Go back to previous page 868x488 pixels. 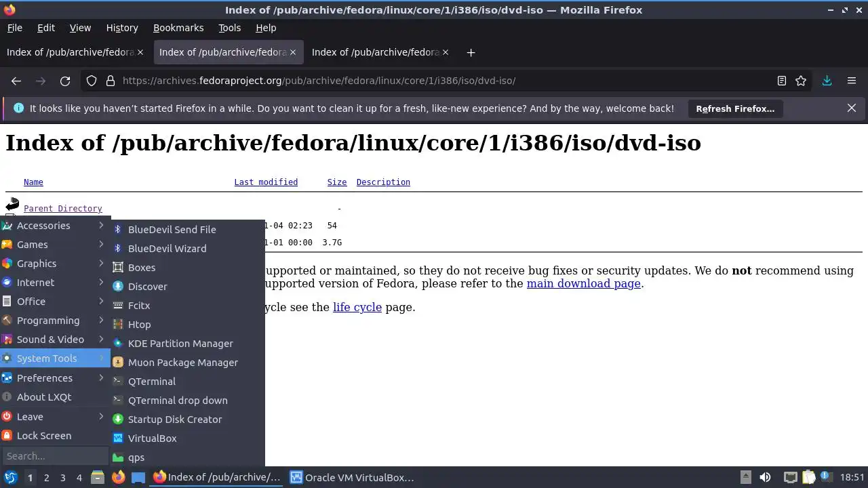point(16,81)
